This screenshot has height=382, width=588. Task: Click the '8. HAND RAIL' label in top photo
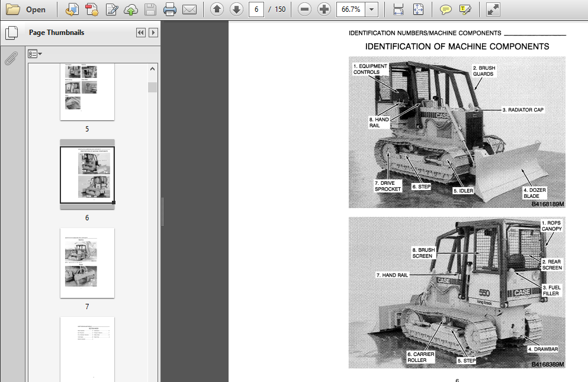pos(379,123)
